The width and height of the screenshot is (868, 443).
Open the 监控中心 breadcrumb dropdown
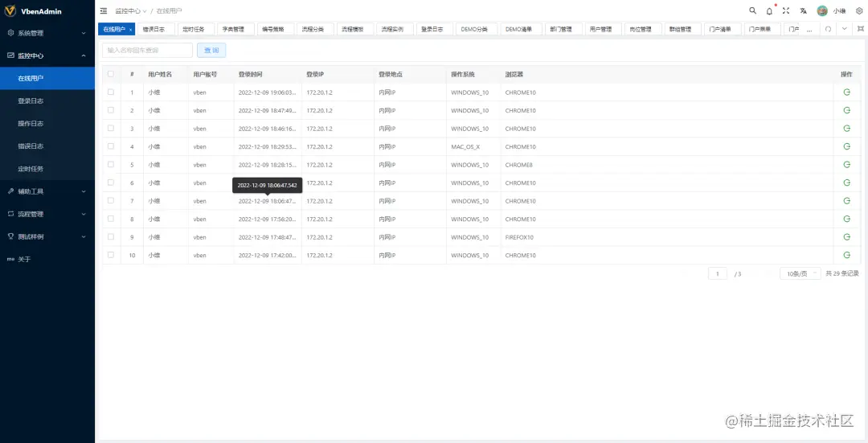131,11
